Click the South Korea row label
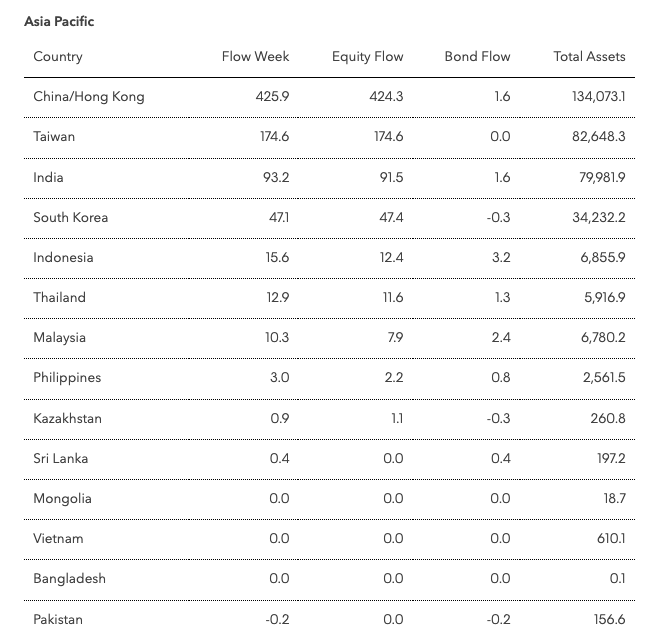 (x=70, y=217)
